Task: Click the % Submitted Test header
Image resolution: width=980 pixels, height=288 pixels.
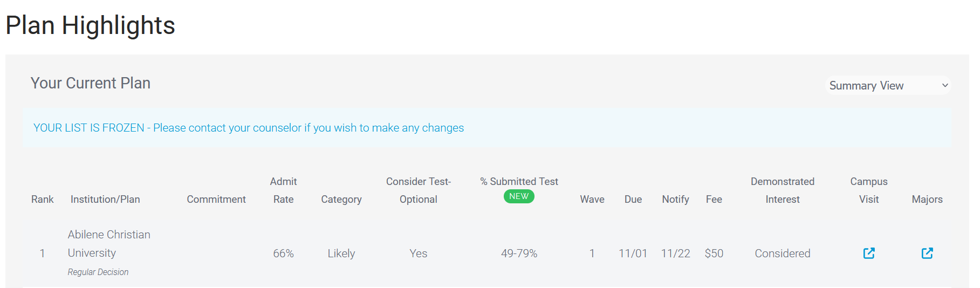Action: (x=519, y=182)
